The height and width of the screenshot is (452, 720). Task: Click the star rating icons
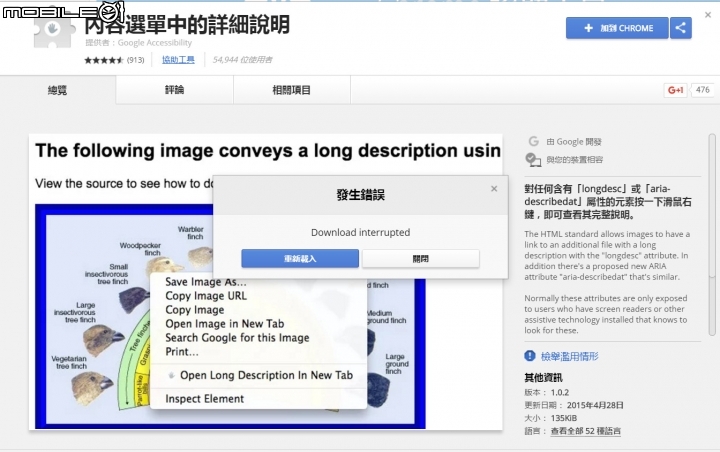tap(104, 60)
